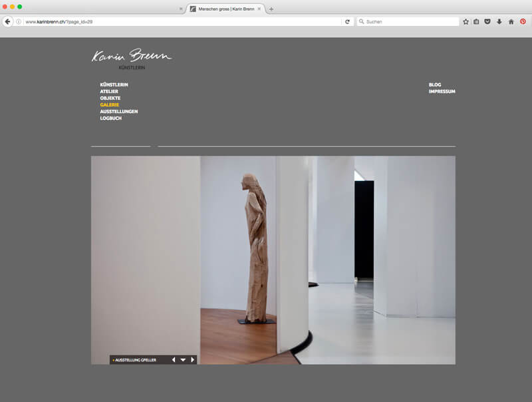Close the Menschen gross tab

coord(259,9)
